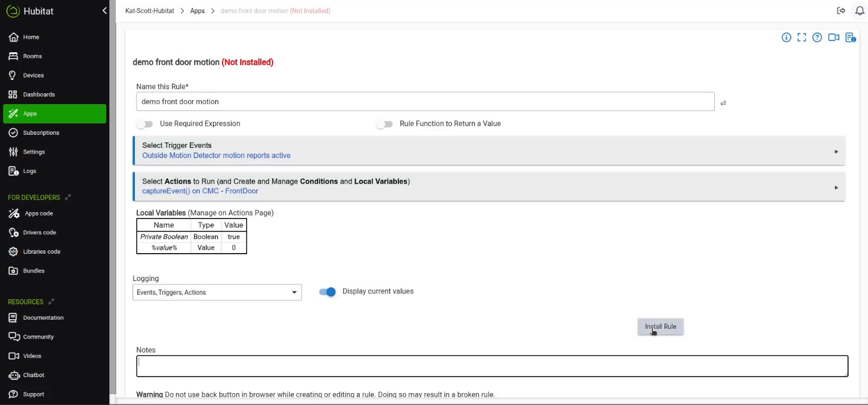Click the Chatbot sidebar label
This screenshot has width=868, height=405.
34,375
